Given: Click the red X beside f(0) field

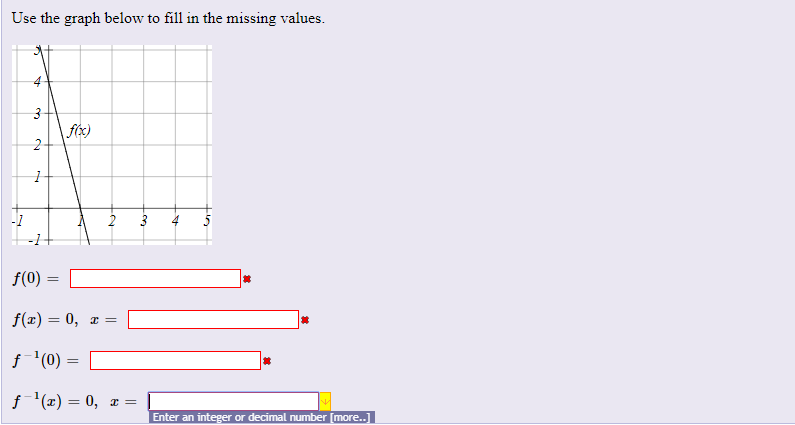Looking at the screenshot, I should click(x=247, y=278).
